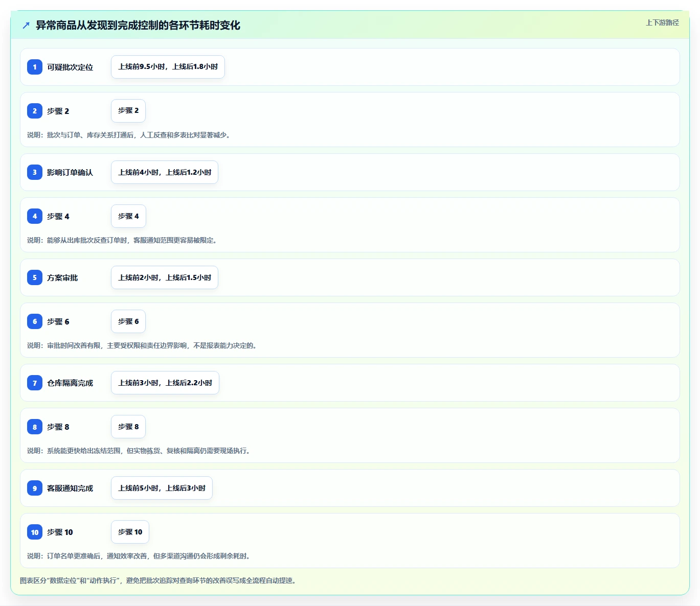Select the 影响订单确认 step label
This screenshot has height=606, width=700.
pyautogui.click(x=70, y=172)
